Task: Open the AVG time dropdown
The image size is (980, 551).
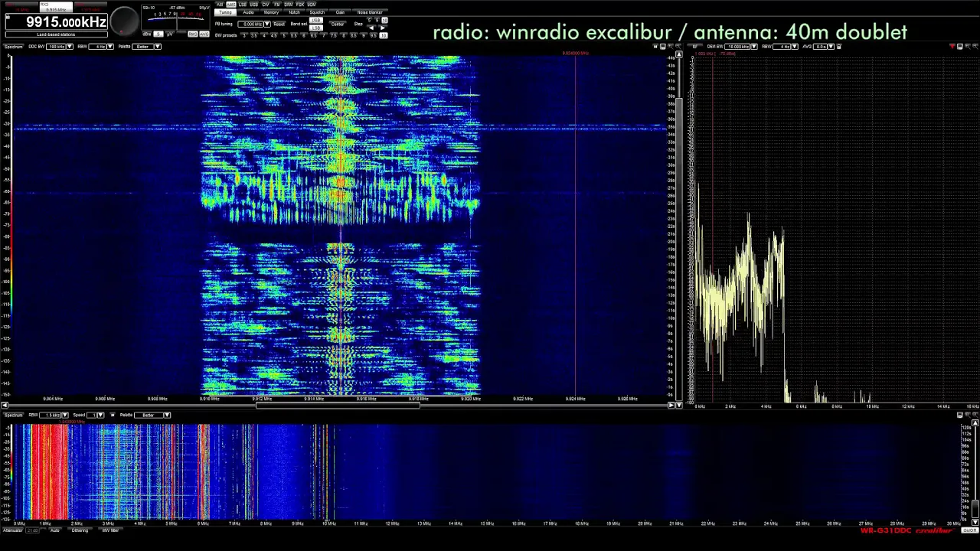Action: [x=831, y=46]
